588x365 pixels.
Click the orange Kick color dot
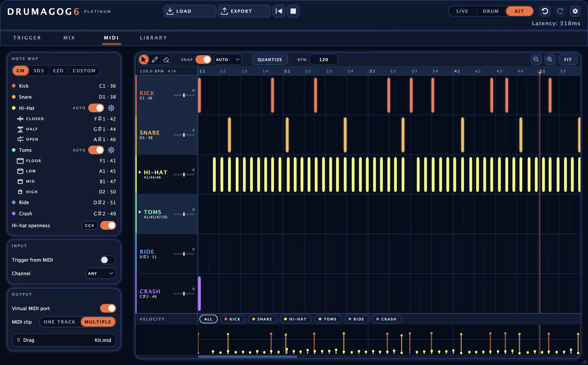pos(14,86)
